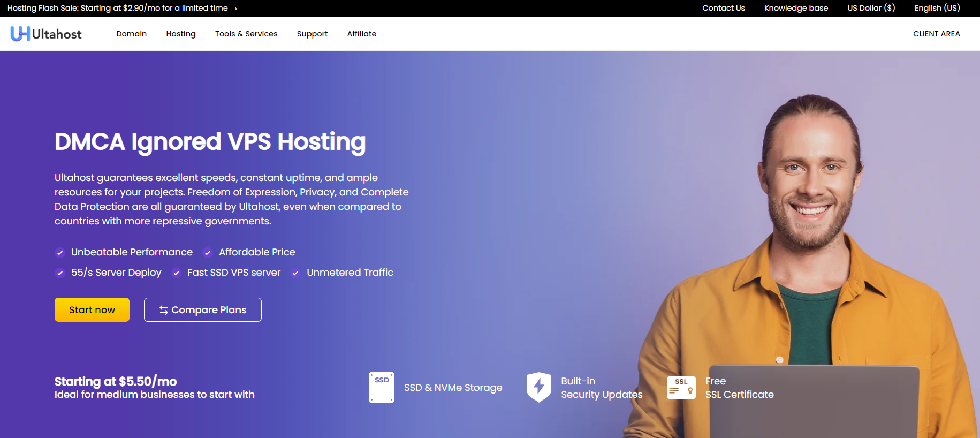Change currency via US Dollar ($)
The height and width of the screenshot is (438, 980).
(871, 8)
